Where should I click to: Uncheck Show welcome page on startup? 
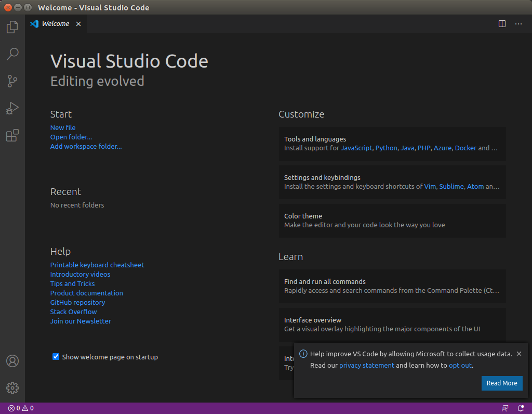56,357
